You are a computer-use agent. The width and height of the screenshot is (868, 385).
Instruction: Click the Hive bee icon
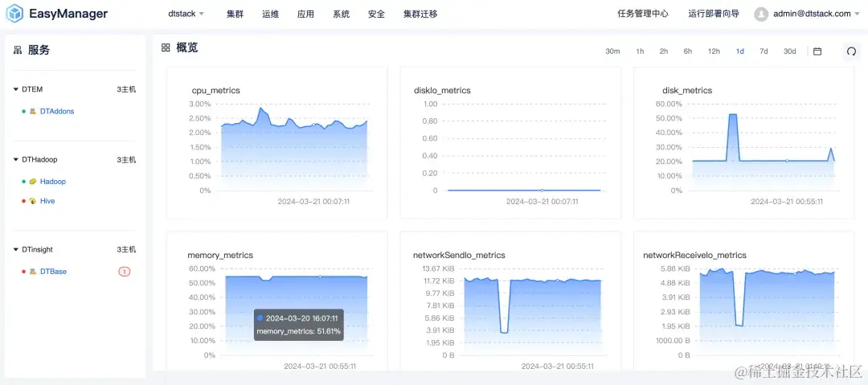(33, 201)
